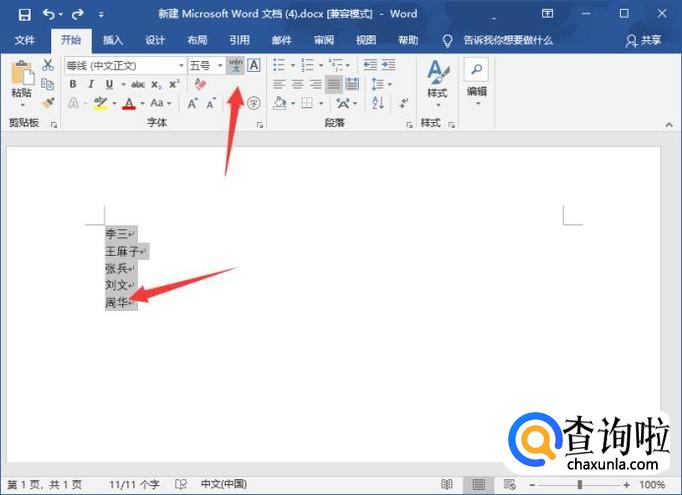Open the 样式 styles gallery button

click(x=438, y=84)
